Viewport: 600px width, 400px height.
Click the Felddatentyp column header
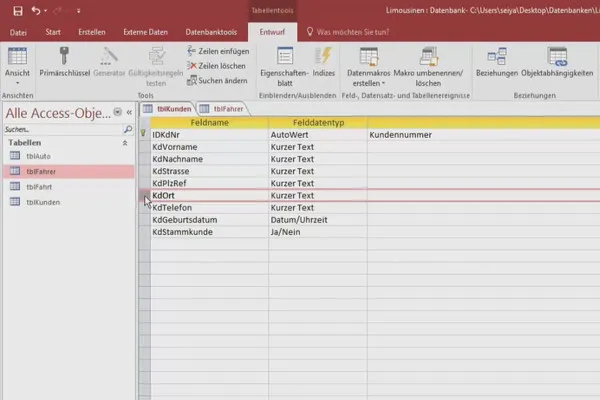[318, 123]
